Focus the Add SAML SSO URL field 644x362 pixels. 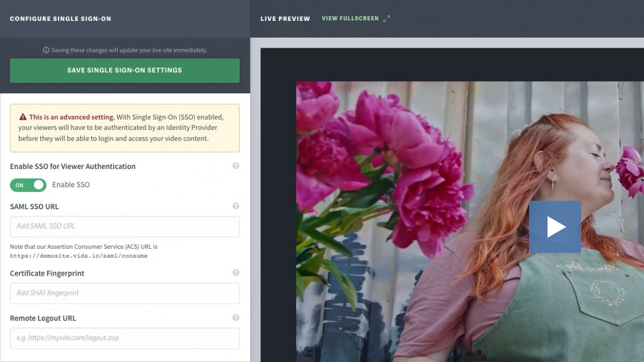pyautogui.click(x=125, y=226)
